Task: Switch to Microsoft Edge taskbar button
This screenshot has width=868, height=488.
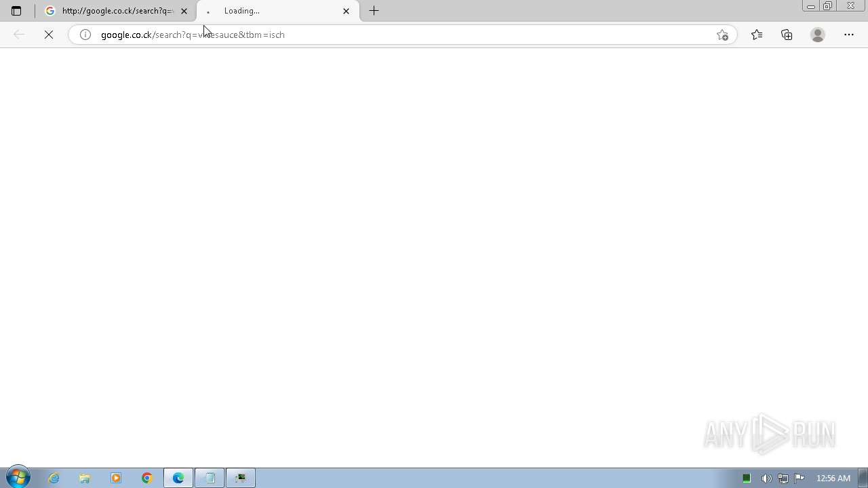Action: (x=178, y=478)
